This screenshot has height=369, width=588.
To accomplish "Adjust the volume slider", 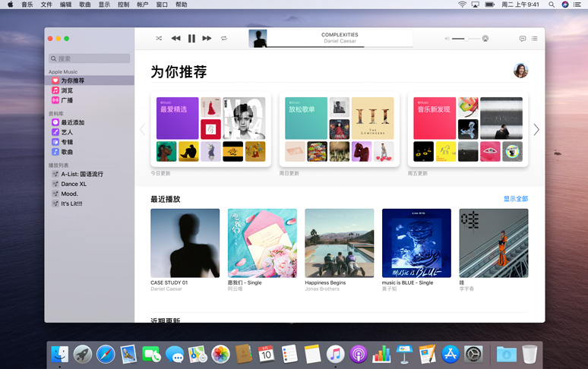I will [463, 38].
